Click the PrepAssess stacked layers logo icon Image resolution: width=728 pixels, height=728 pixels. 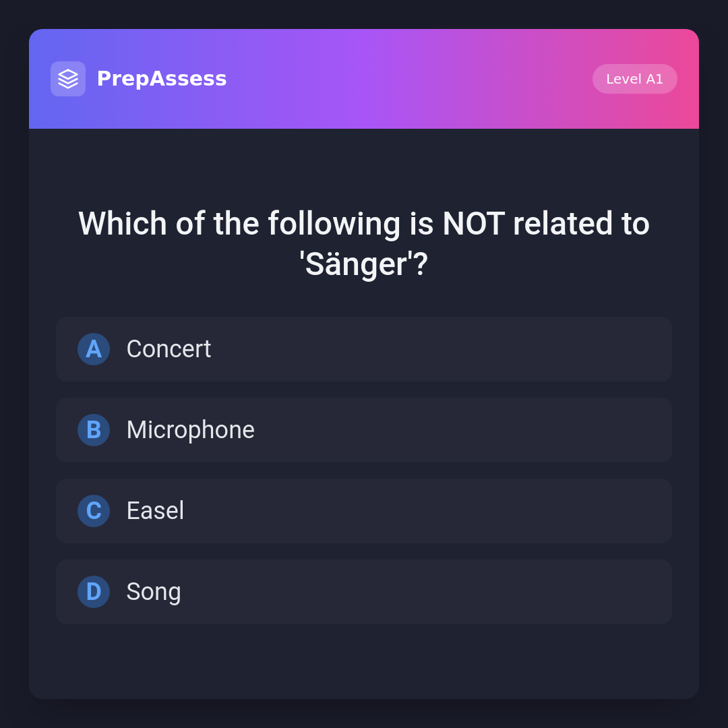(68, 79)
